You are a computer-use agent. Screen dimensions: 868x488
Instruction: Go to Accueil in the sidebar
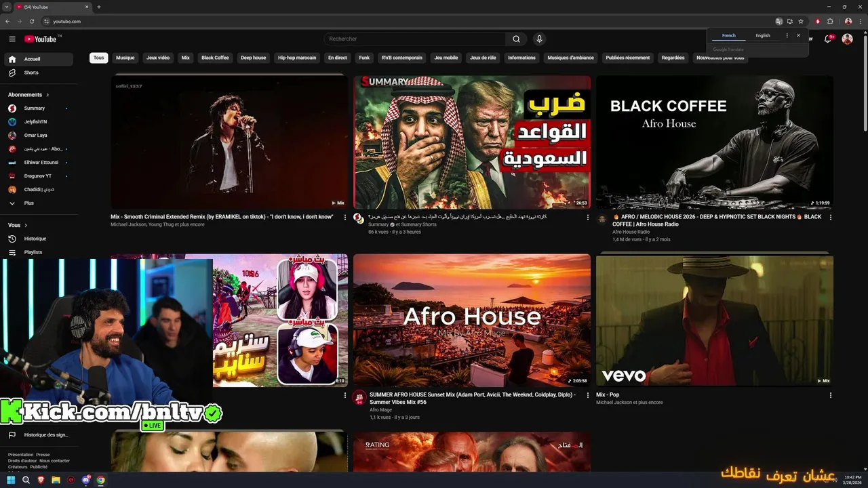[39, 59]
